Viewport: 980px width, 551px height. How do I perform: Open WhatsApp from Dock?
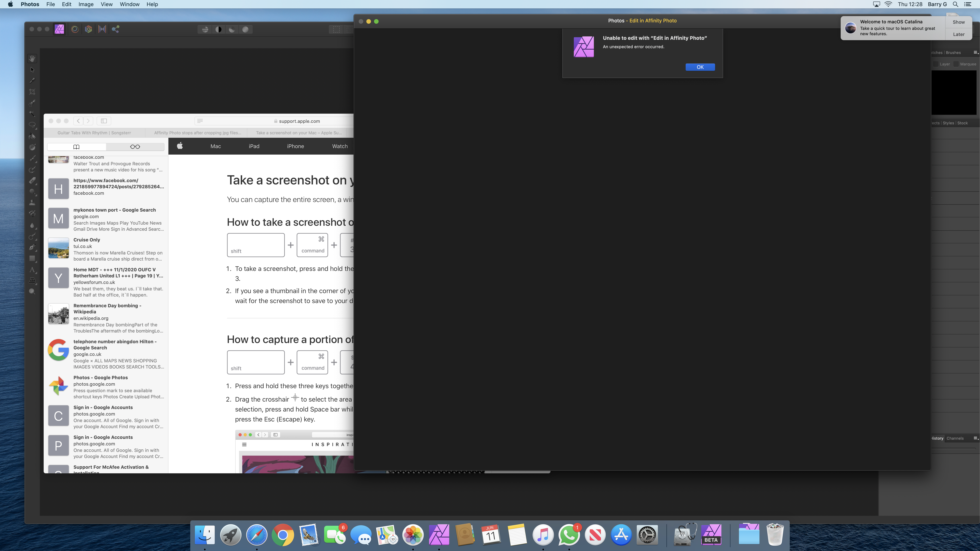click(569, 535)
